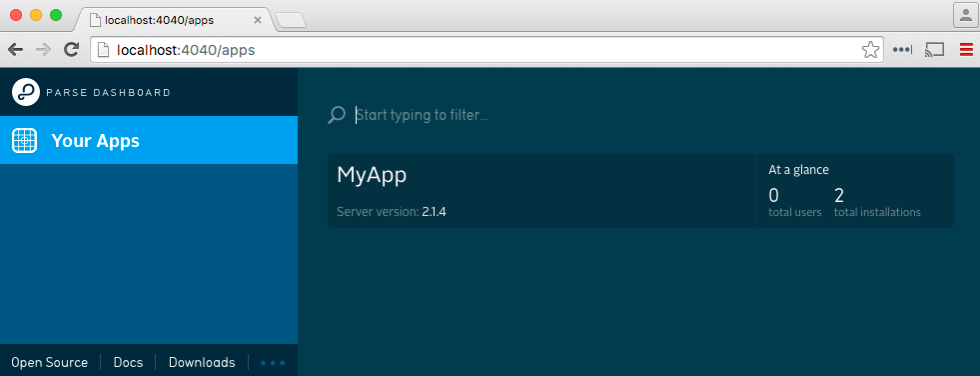
Task: Click the search magnifier icon
Action: pos(337,115)
